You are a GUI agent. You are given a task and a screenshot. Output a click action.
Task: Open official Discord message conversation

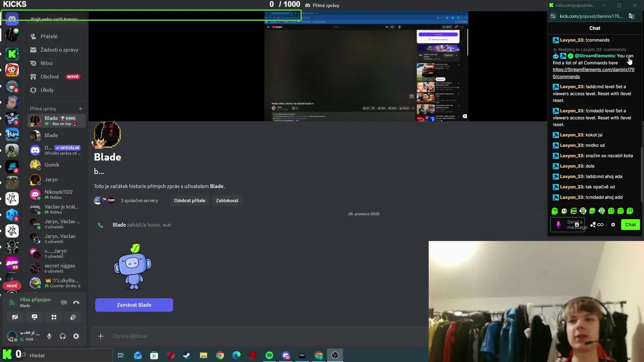coord(56,150)
